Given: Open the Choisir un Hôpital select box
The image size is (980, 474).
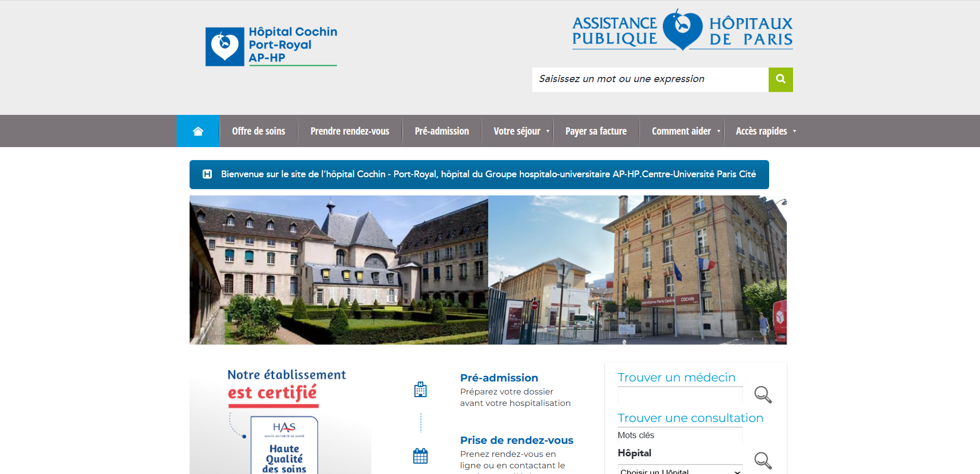Looking at the screenshot, I should (x=680, y=470).
